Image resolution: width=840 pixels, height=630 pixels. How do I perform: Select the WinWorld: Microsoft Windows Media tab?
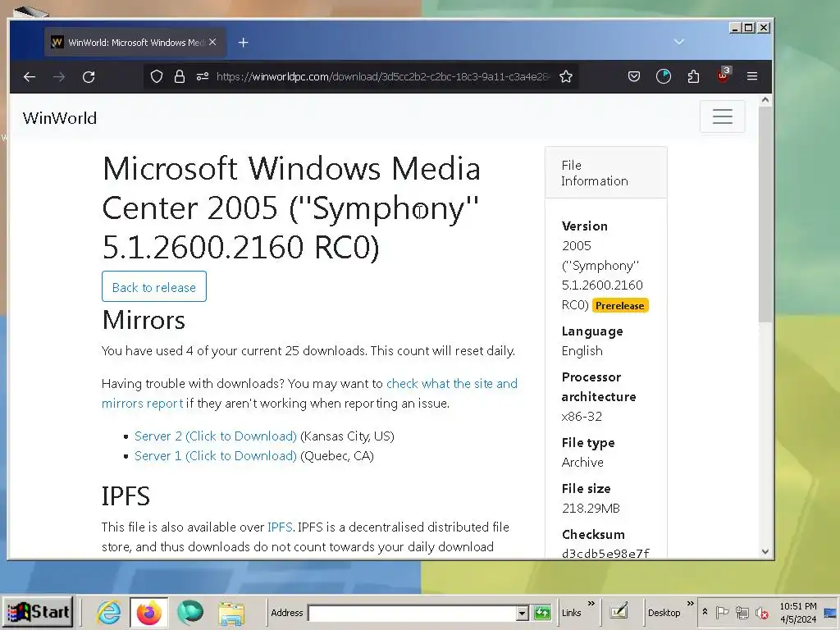135,43
